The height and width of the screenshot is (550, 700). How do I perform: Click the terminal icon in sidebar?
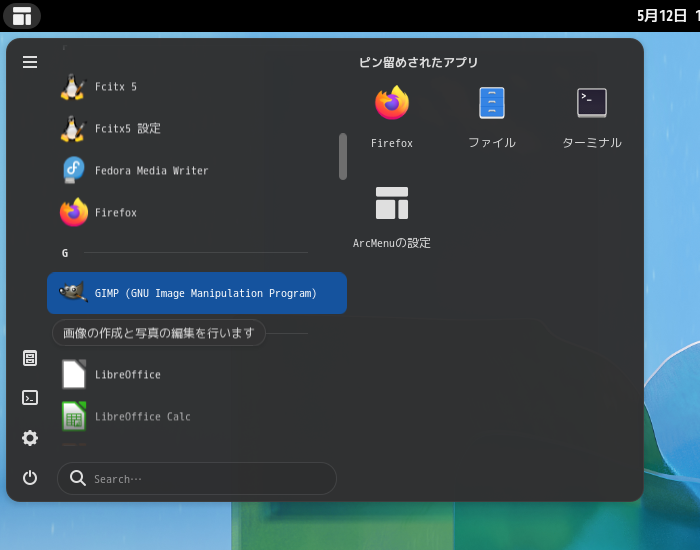click(30, 398)
